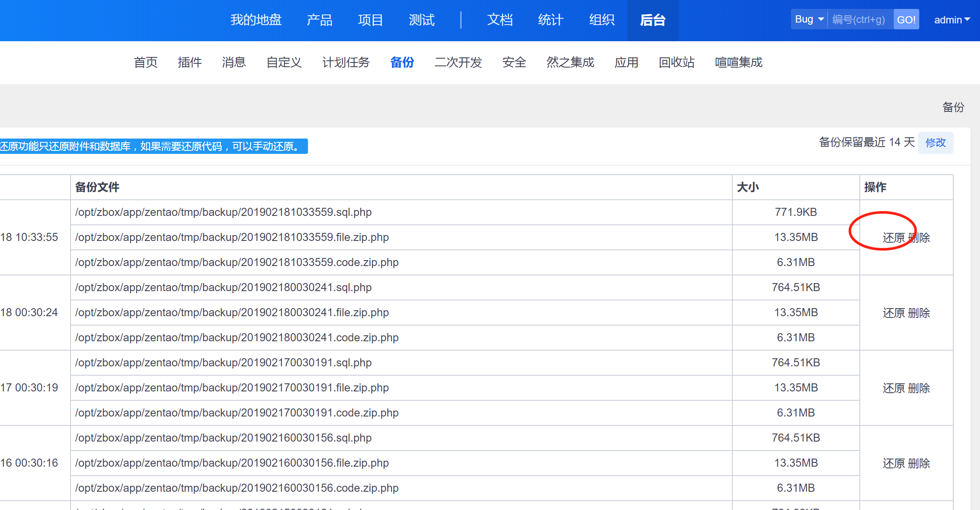
Task: Switch to the 项目 section
Action: [370, 20]
